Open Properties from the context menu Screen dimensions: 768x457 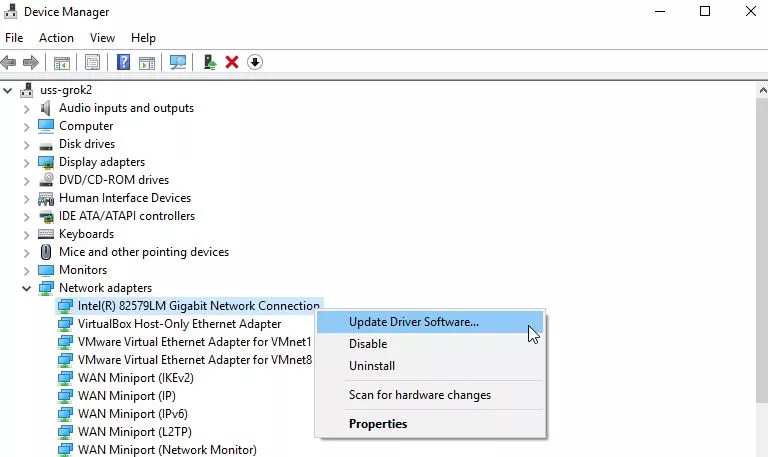point(430,424)
